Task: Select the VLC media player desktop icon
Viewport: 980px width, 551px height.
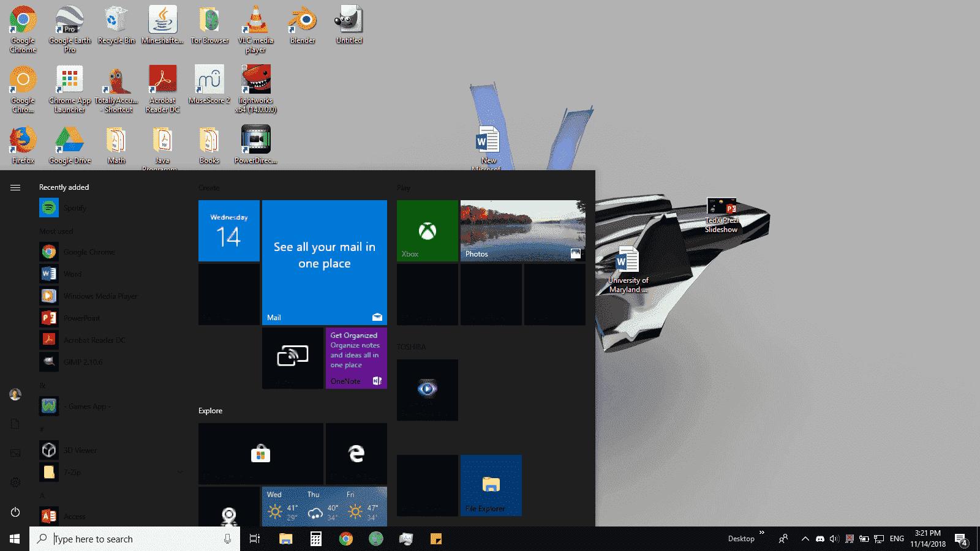Action: pos(256,29)
